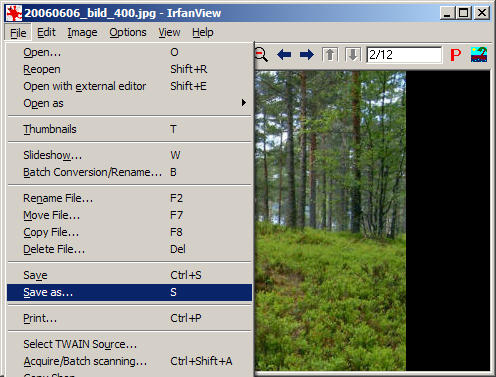Select Thumbnails menu entry
The width and height of the screenshot is (496, 377).
129,129
